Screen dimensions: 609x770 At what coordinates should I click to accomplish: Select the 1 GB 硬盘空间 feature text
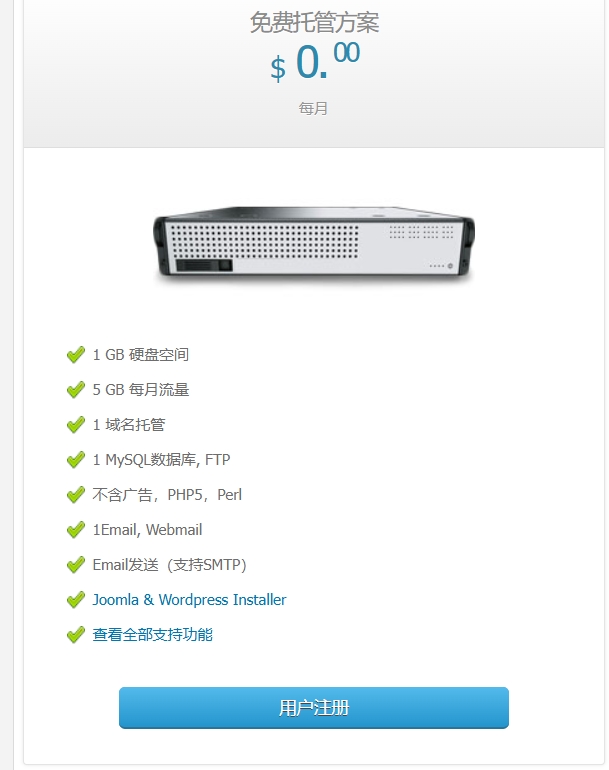pos(140,355)
